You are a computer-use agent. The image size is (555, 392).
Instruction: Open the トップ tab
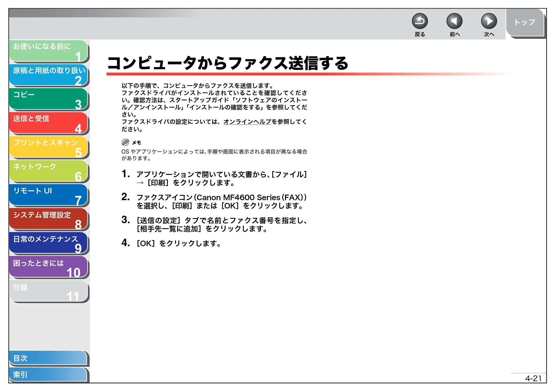click(x=524, y=22)
